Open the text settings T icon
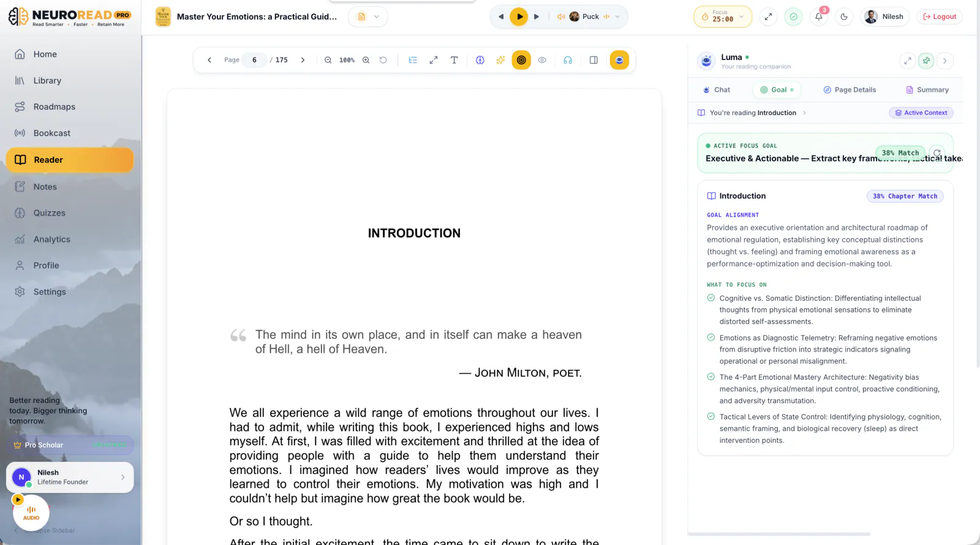 (x=454, y=60)
